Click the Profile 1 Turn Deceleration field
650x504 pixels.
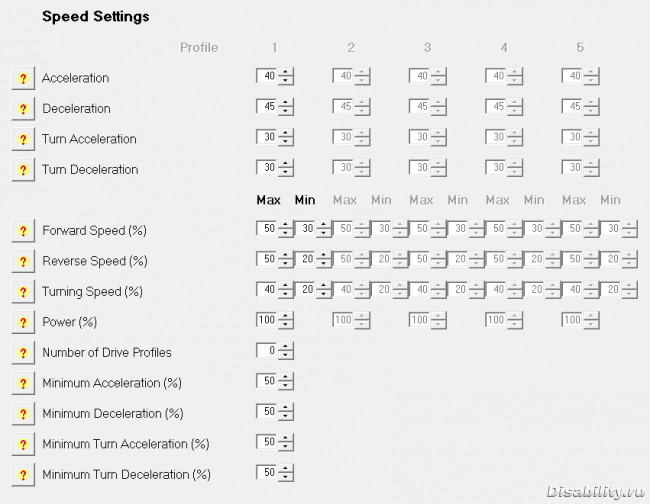tap(267, 167)
